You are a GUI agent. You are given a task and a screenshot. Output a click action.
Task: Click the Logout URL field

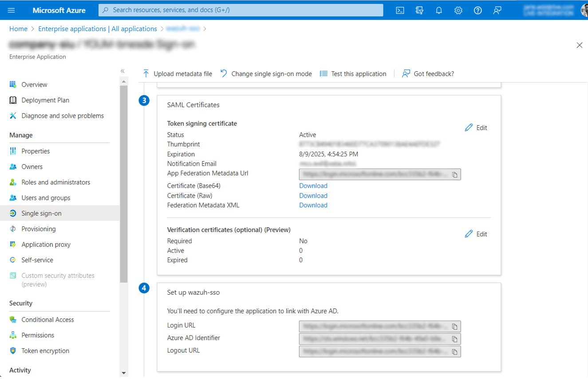380,351
